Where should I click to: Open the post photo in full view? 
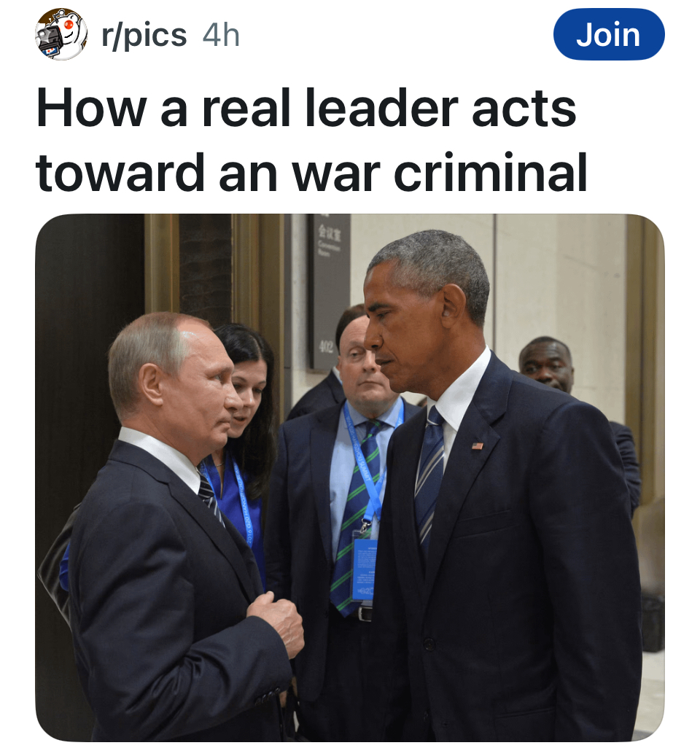[350, 478]
